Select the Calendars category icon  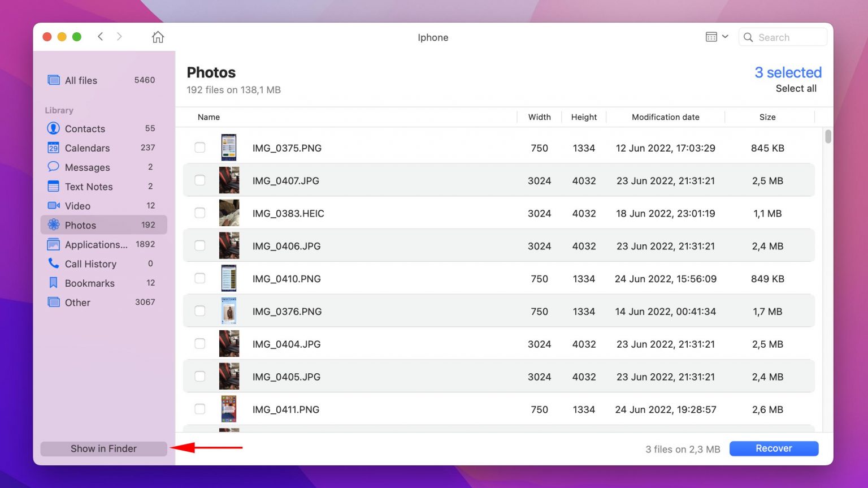point(53,148)
